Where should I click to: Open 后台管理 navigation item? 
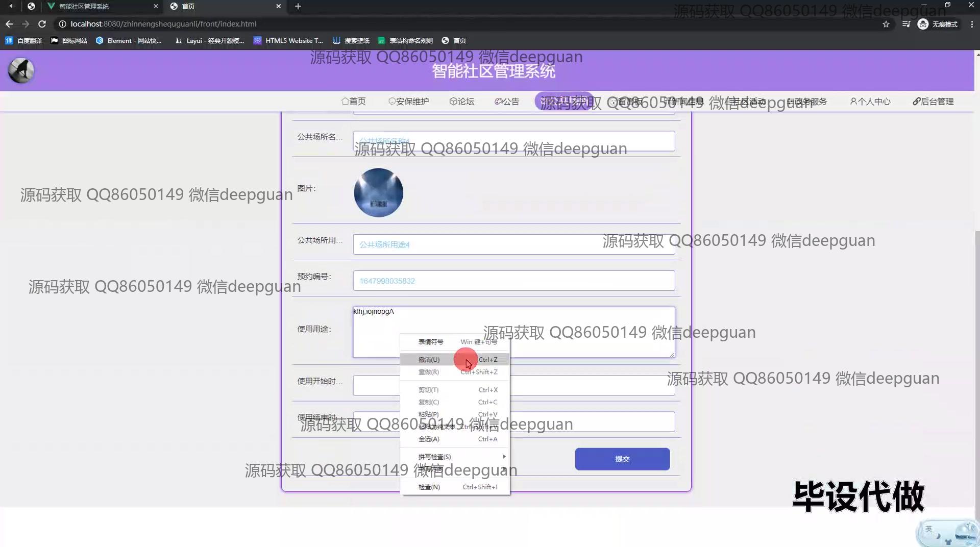(x=933, y=102)
